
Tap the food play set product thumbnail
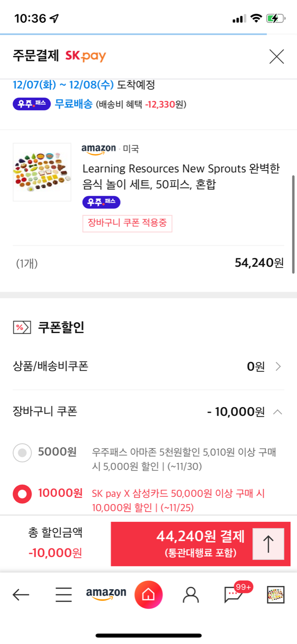[42, 172]
